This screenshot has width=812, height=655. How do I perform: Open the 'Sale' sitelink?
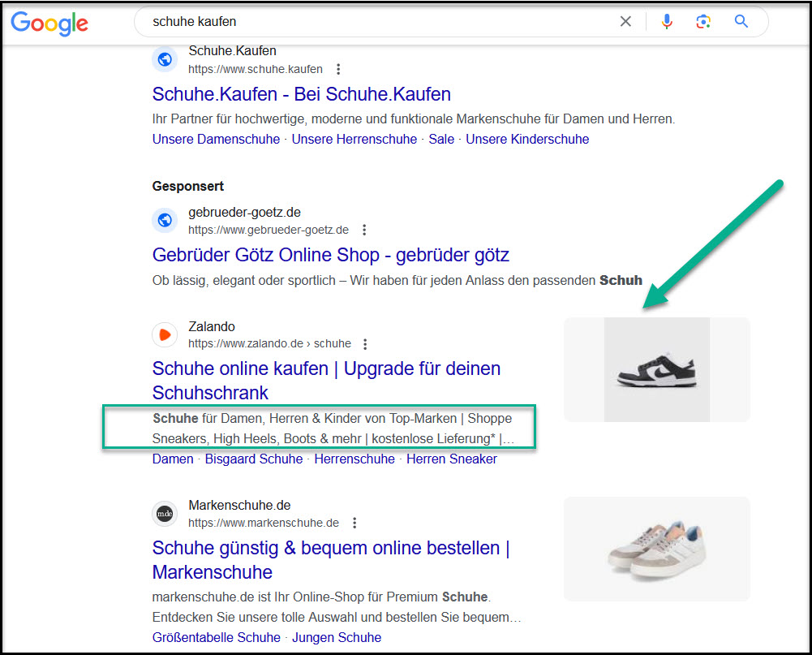tap(441, 139)
